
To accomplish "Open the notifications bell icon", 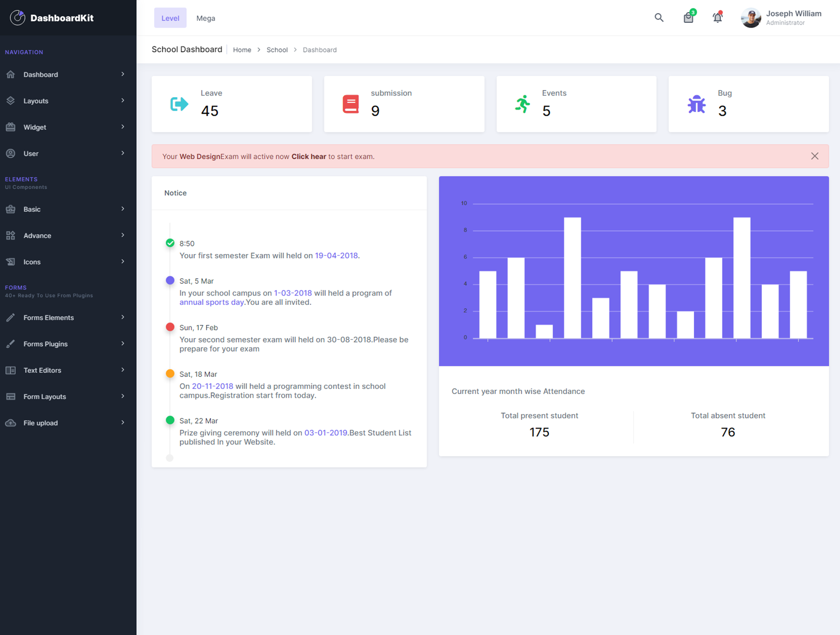I will pyautogui.click(x=718, y=17).
